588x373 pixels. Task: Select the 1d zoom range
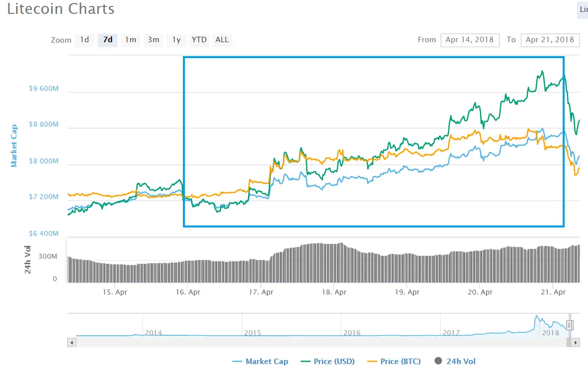pyautogui.click(x=84, y=40)
